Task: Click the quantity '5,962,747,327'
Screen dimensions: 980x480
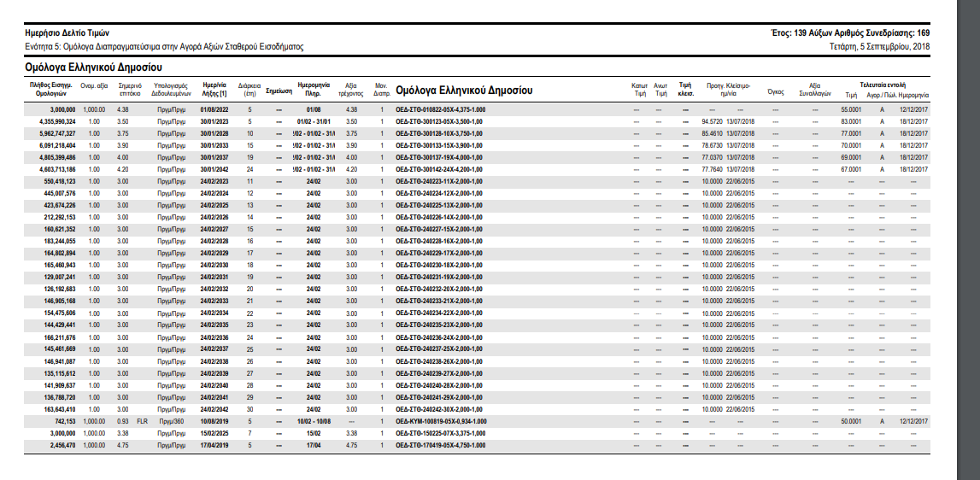Action: coord(57,133)
